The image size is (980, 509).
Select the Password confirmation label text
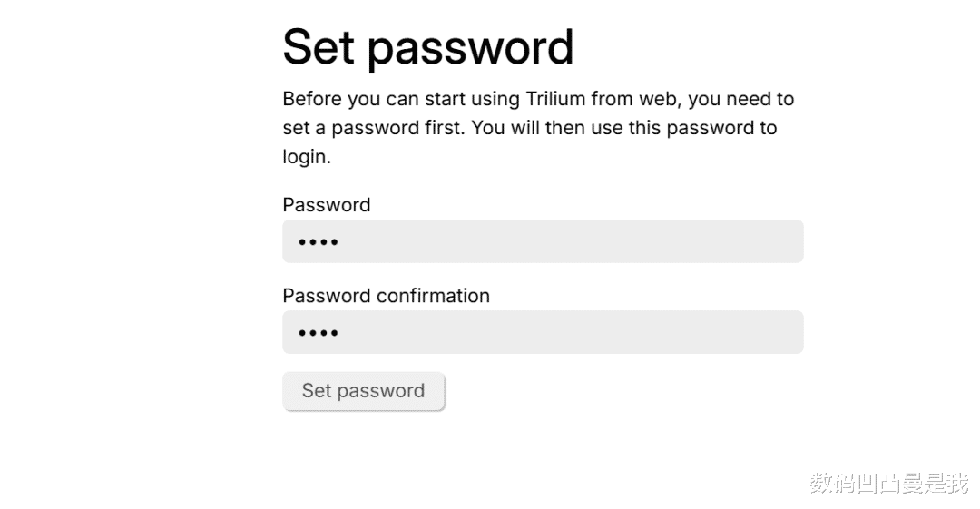coord(386,296)
